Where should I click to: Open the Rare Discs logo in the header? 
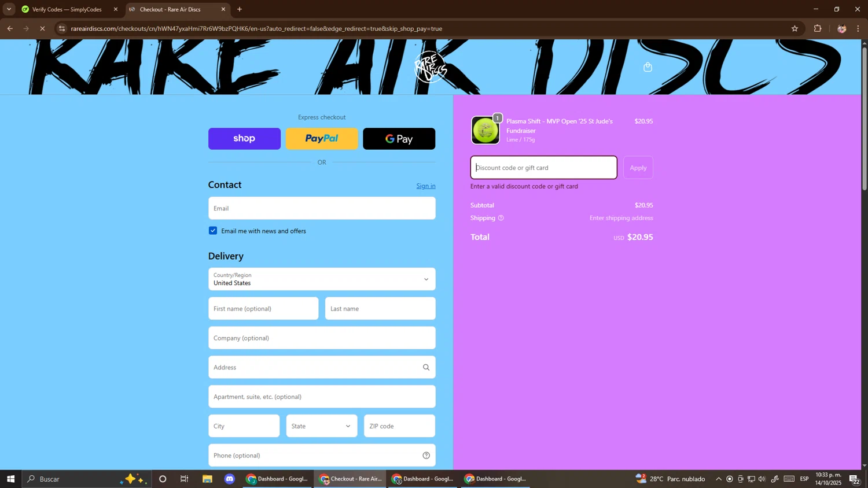pyautogui.click(x=431, y=67)
